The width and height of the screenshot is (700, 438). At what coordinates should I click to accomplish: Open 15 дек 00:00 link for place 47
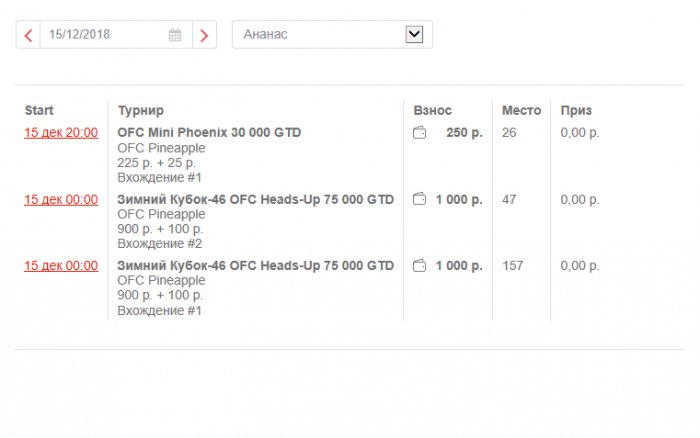tap(61, 200)
